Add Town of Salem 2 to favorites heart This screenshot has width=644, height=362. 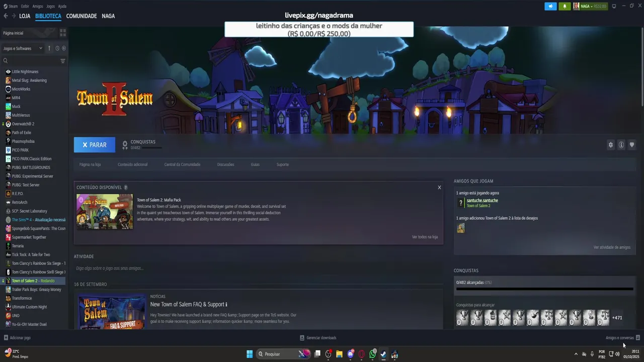point(632,145)
